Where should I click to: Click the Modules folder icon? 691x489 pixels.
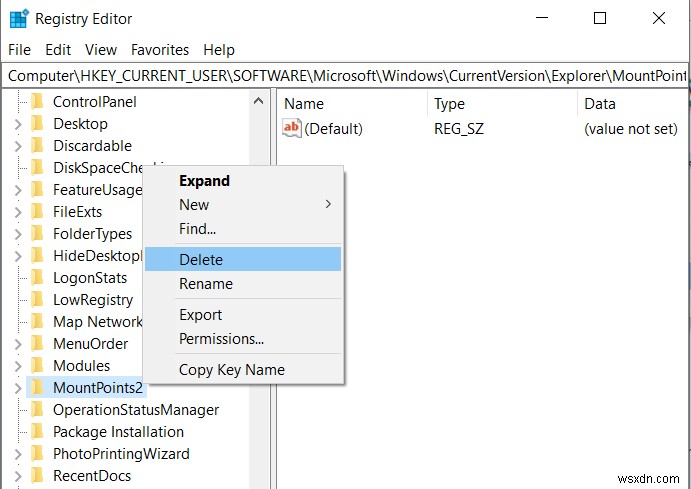(38, 366)
